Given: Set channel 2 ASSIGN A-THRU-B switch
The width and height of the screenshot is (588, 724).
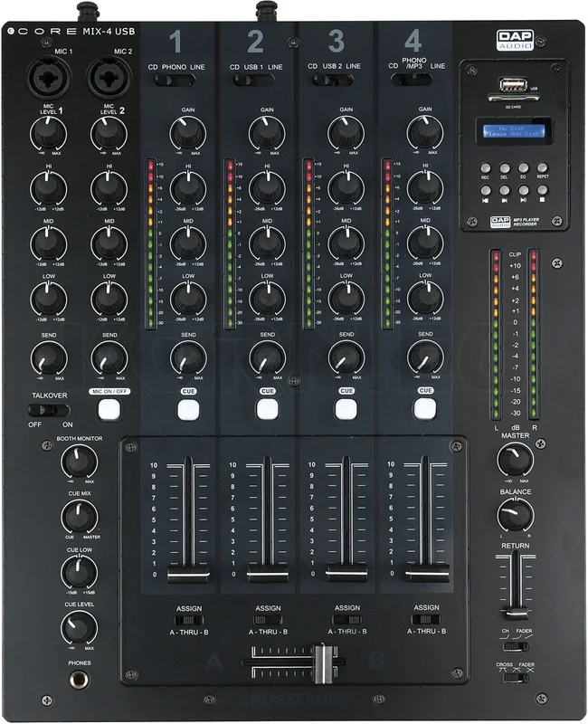Looking at the screenshot, I should pyautogui.click(x=268, y=620).
